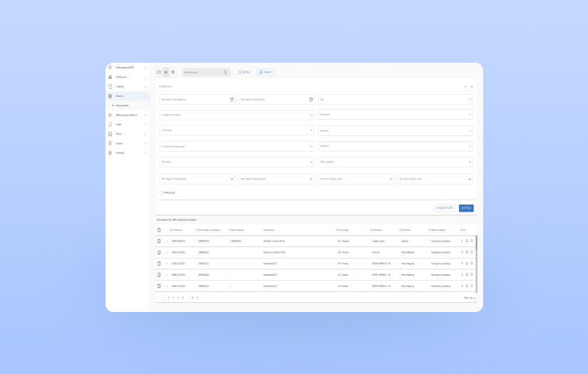Sort table by Status produkcji column
This screenshot has height=374, width=588.
[437, 229]
